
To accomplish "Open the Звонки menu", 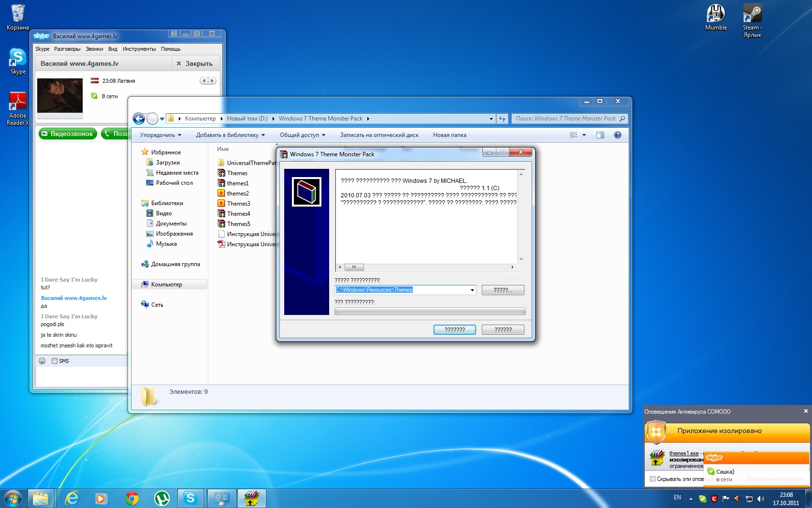I will pyautogui.click(x=94, y=49).
